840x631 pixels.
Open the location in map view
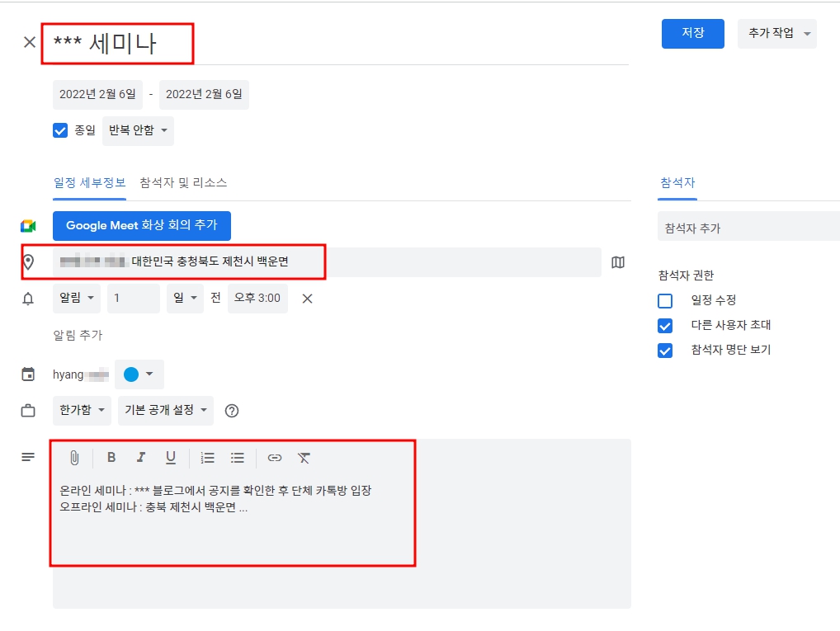617,261
